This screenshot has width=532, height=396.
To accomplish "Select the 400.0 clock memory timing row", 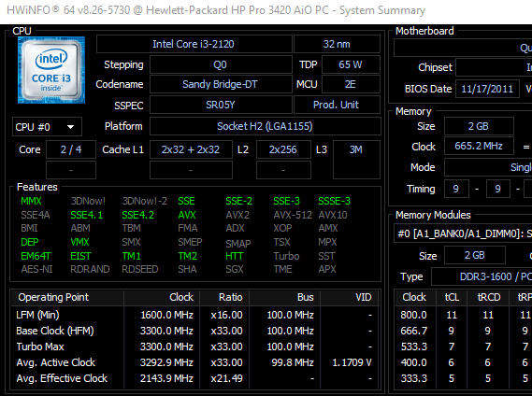I will point(464,362).
